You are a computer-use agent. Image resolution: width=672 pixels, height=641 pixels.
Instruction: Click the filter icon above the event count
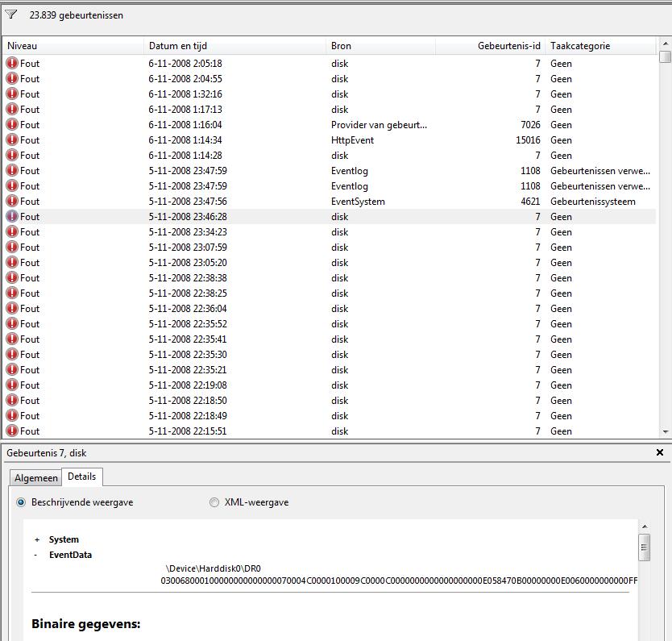(x=11, y=14)
